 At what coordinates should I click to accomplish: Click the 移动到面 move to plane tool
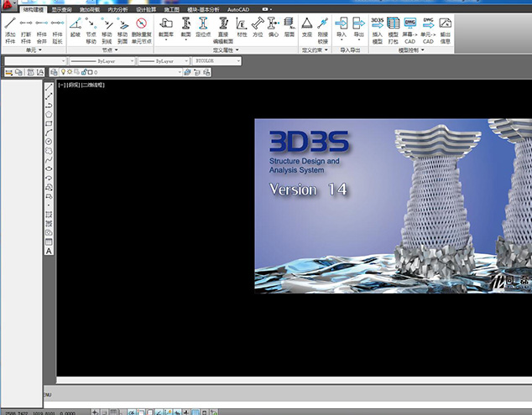pos(123,30)
